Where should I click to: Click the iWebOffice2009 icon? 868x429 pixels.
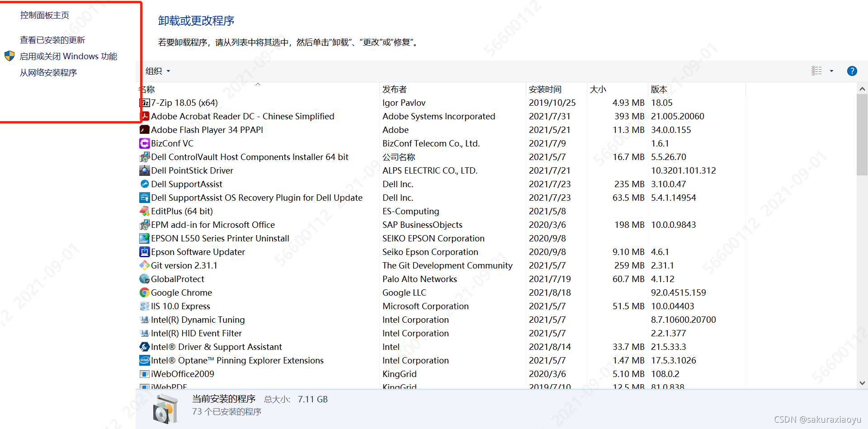click(145, 374)
